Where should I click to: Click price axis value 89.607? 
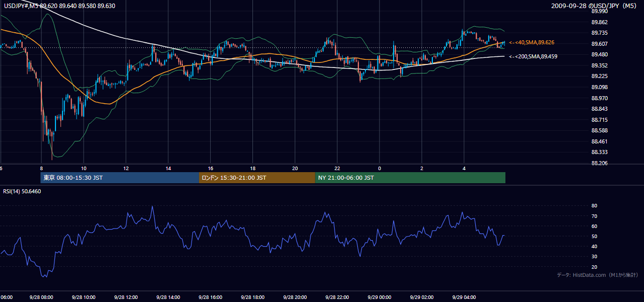point(600,44)
